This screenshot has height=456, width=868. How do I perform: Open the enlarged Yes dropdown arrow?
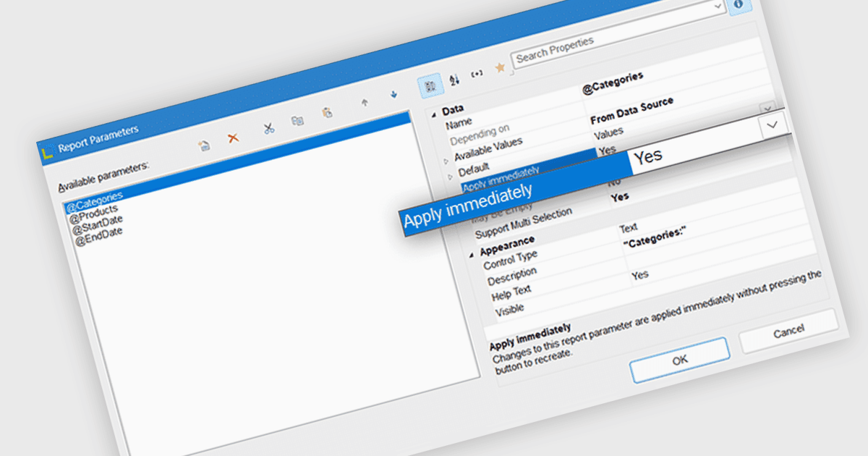click(772, 124)
